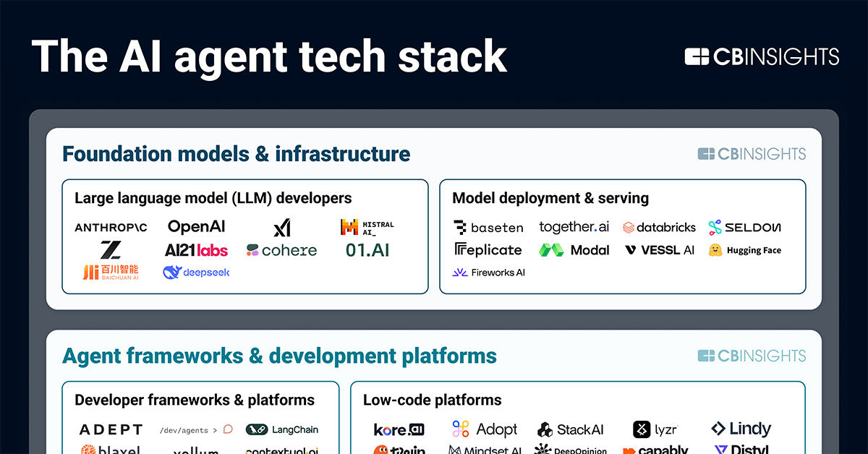Click the cohere logo

point(281,250)
